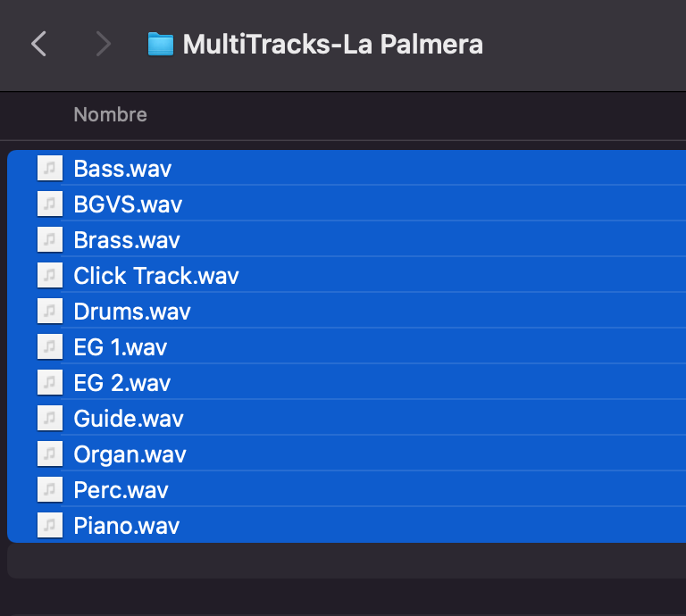
Task: Go forward with the right chevron
Action: click(x=104, y=44)
